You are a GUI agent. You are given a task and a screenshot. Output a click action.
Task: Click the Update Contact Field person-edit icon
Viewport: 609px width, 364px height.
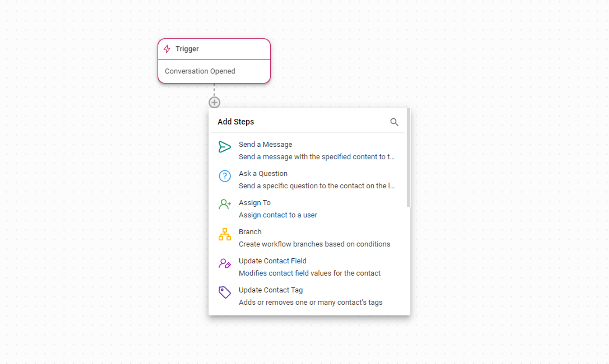point(225,263)
